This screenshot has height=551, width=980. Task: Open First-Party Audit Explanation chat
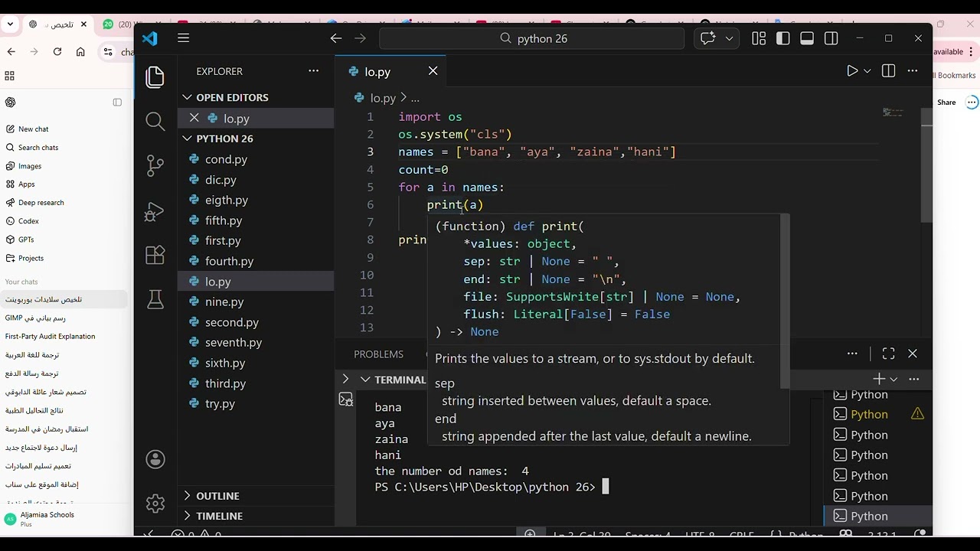coord(51,337)
